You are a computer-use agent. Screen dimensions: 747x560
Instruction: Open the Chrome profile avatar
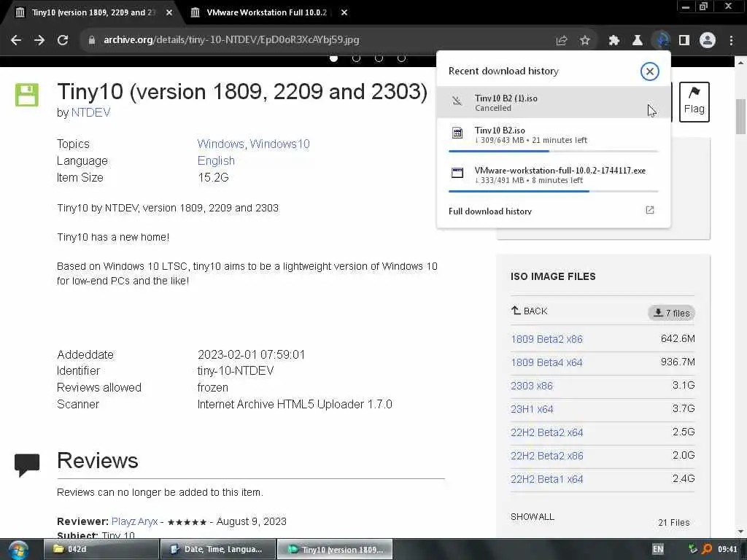[x=708, y=41]
